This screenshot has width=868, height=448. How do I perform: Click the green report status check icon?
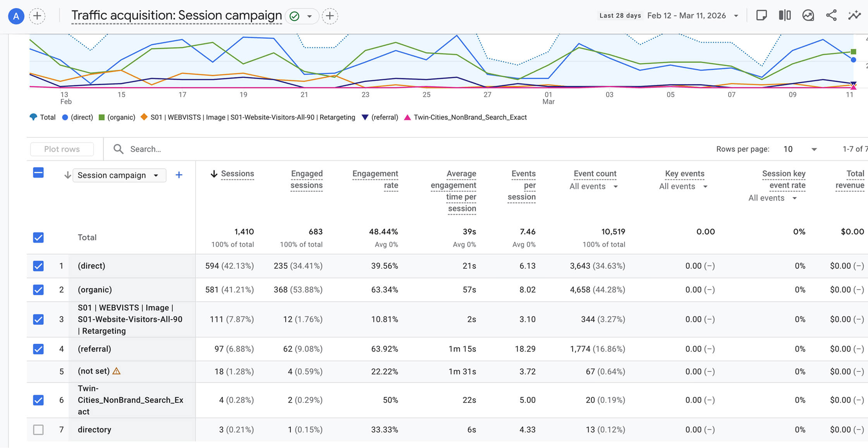pos(294,16)
